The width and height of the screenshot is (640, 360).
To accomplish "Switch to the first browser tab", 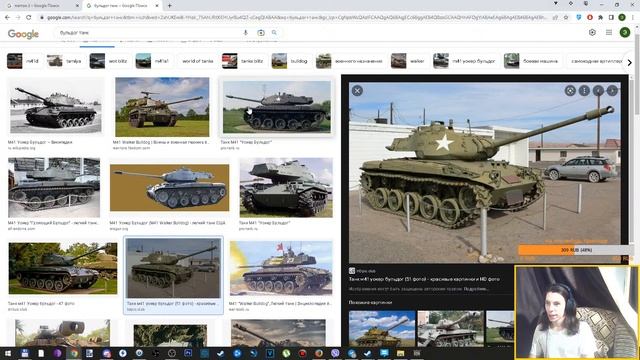I will 41,6.
